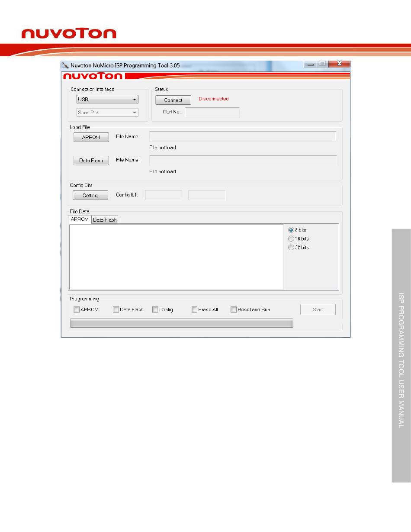The width and height of the screenshot is (411, 532).
Task: Enable the Config programming checkbox
Action: 155,310
